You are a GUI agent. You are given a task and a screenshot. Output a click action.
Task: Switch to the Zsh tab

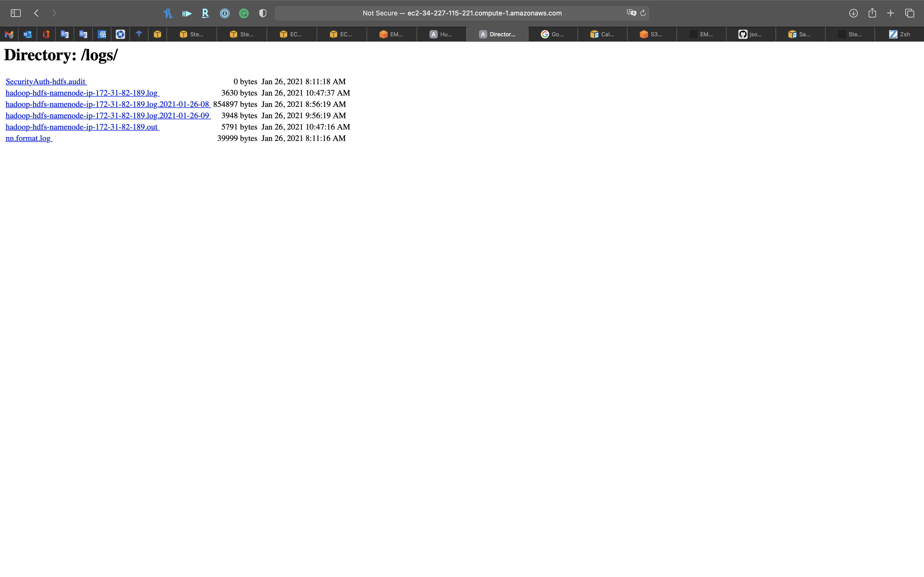[x=899, y=34]
